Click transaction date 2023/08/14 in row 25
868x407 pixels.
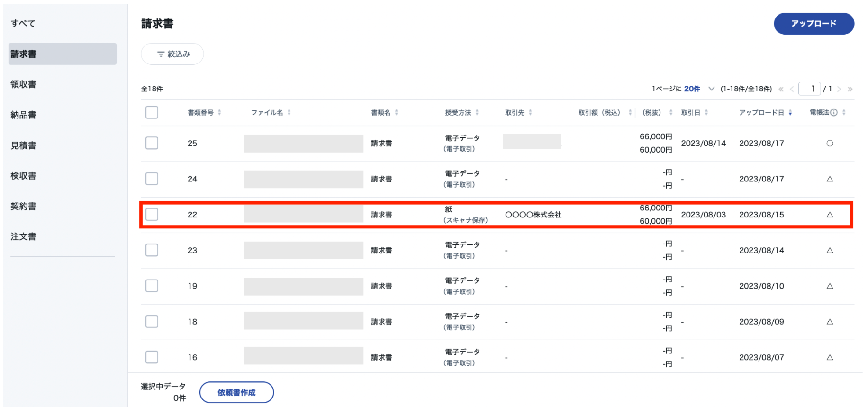704,143
